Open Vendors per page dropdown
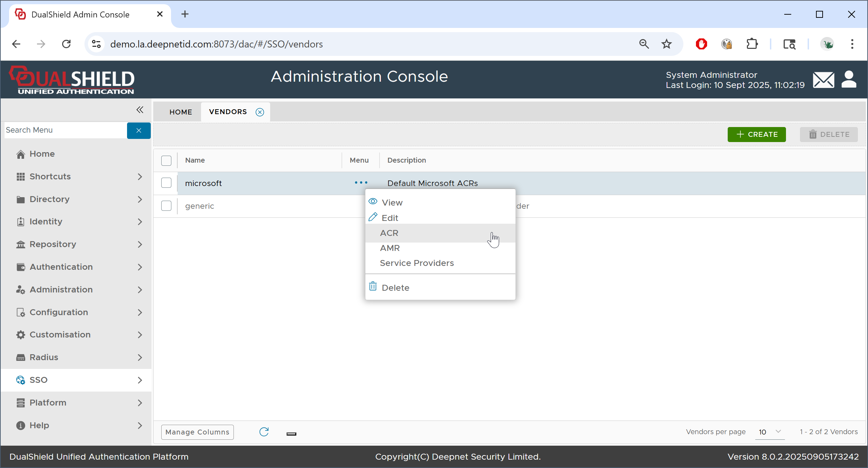 [x=770, y=432]
